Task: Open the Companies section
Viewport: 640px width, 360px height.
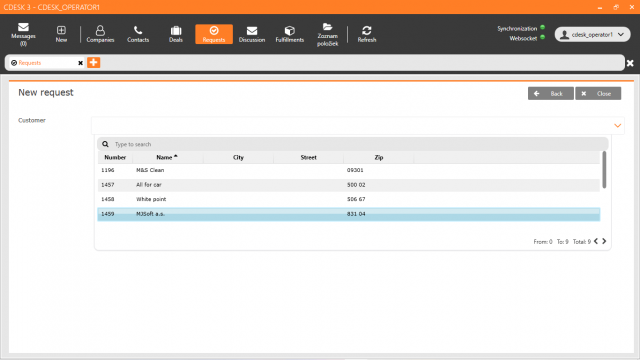Action: tap(100, 34)
